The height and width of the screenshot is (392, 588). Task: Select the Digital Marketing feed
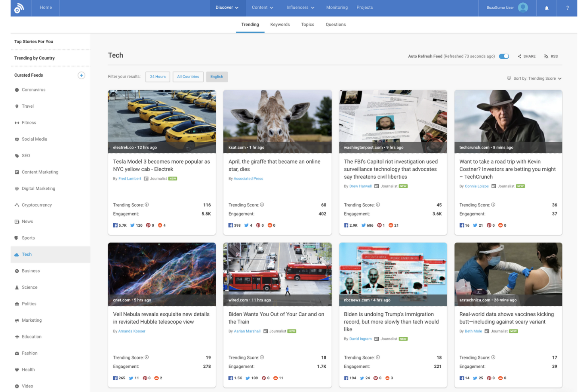50,189
